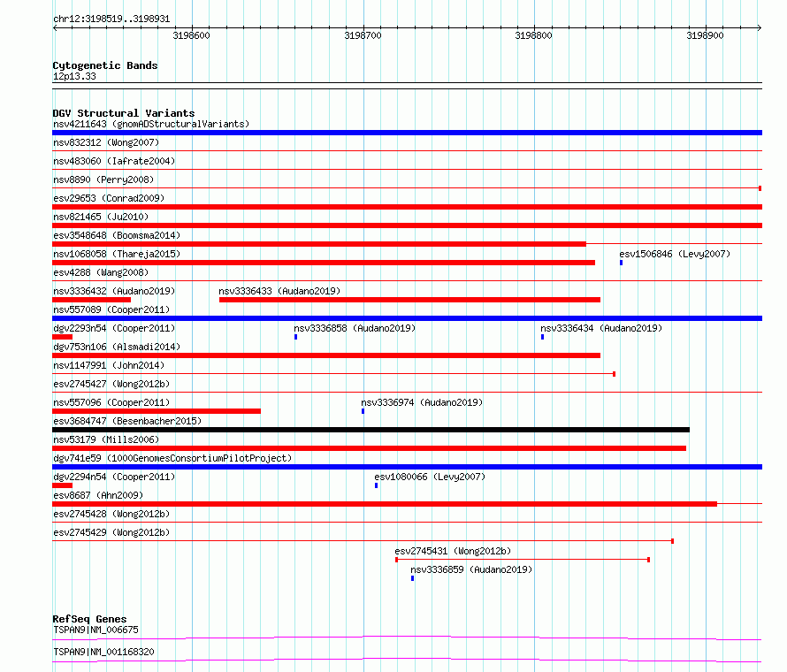Open nsv483060 (Iafrate2004) variant
This screenshot has height=672, width=787.
click(x=114, y=161)
